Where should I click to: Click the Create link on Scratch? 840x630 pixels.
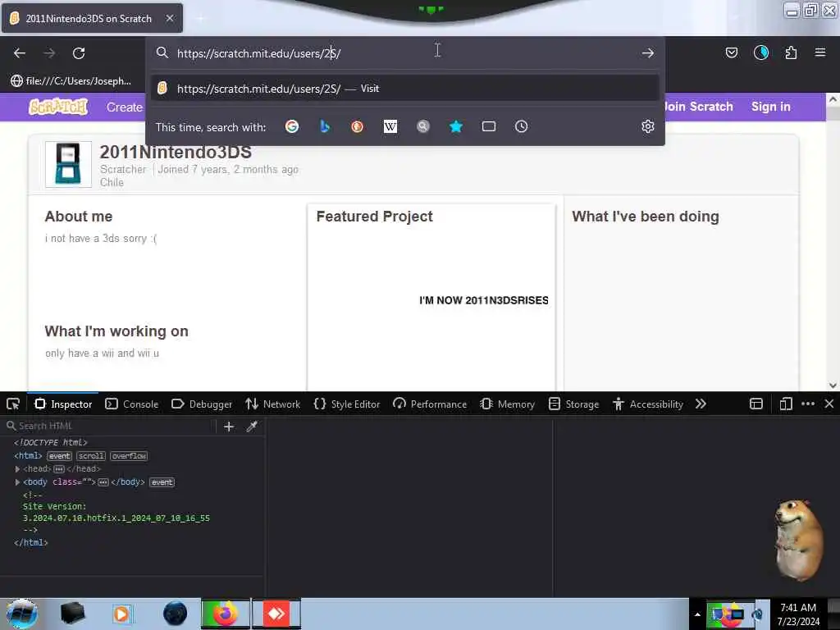(125, 107)
